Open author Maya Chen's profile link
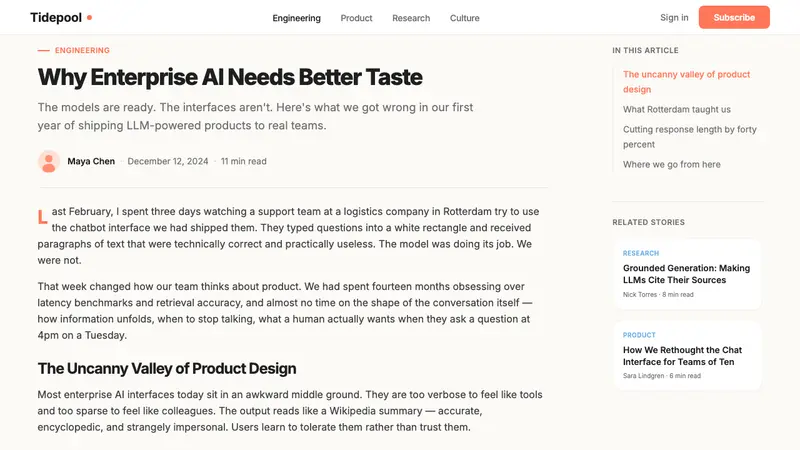Viewport: 800px width, 450px height. point(91,161)
